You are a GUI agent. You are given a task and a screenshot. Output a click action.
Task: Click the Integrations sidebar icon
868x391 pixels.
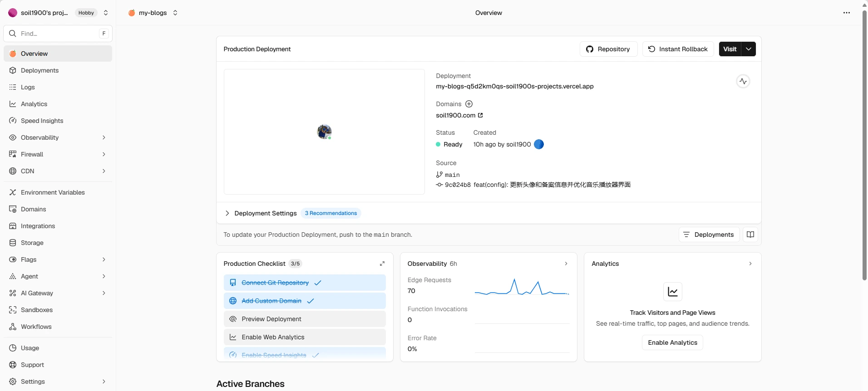13,226
